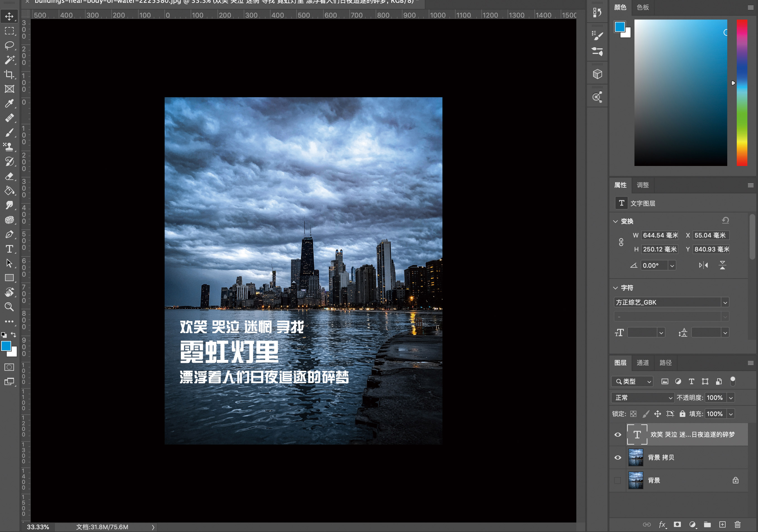
Task: Switch to the 色板 tab
Action: pyautogui.click(x=643, y=7)
